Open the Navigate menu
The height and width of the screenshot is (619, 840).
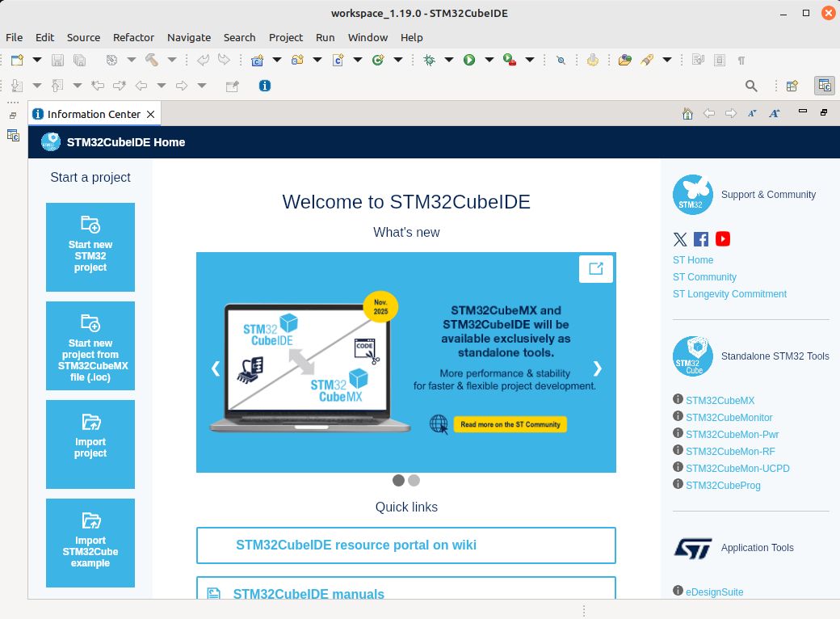click(x=188, y=37)
